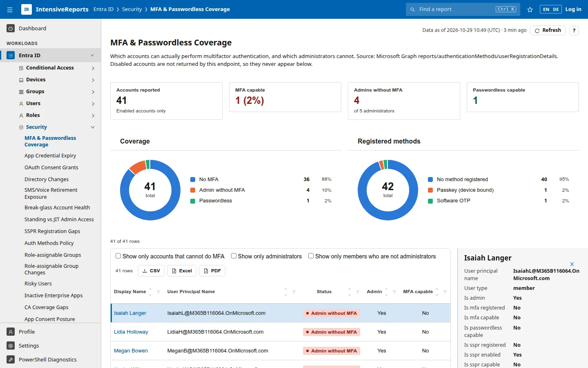
Task: Click the favorite star icon
Action: point(530,9)
